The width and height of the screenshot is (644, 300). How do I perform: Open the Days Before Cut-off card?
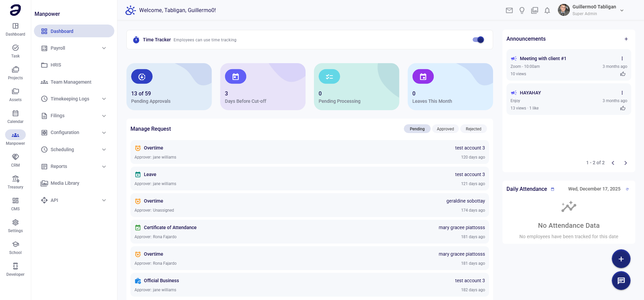(x=263, y=87)
